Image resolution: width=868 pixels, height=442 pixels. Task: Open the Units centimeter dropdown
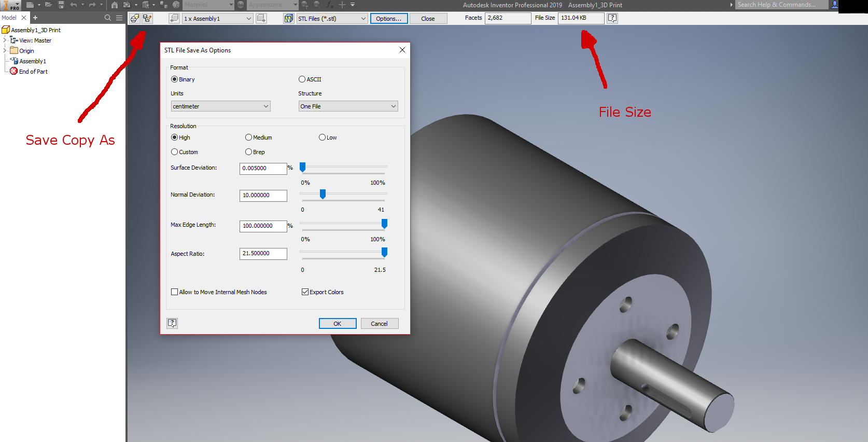pos(220,106)
